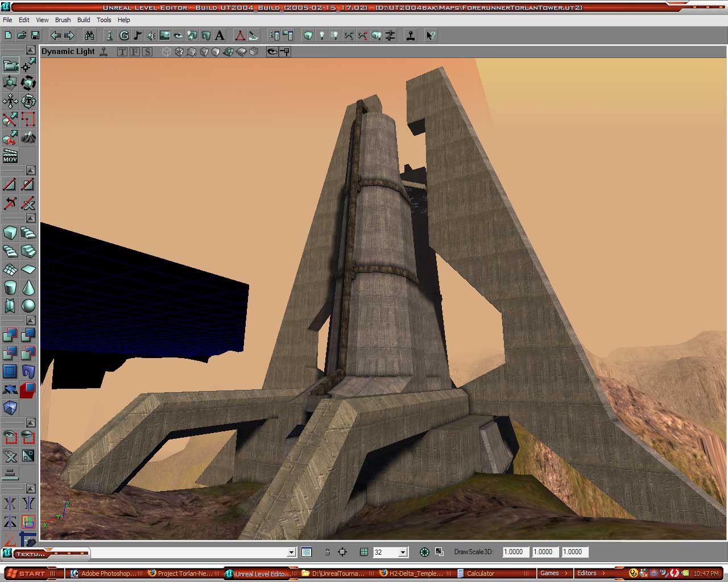The height and width of the screenshot is (582, 728).
Task: Click the Sphere brush builder
Action: (28, 306)
